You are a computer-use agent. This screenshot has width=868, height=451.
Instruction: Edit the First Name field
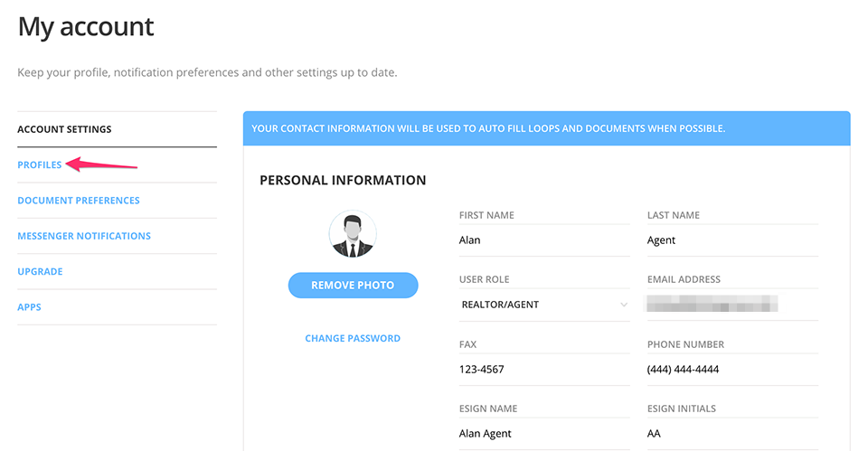tap(542, 240)
